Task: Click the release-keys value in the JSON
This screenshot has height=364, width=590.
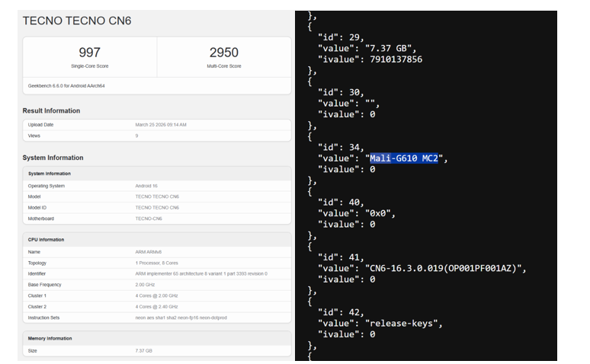Action: point(403,323)
